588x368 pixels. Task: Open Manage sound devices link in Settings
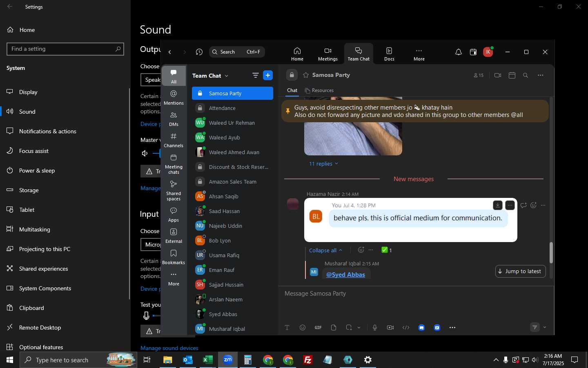click(x=169, y=348)
